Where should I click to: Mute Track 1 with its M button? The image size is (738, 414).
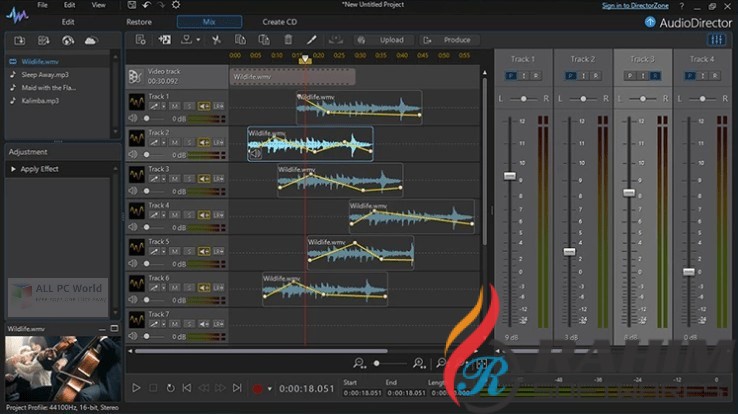pos(174,105)
